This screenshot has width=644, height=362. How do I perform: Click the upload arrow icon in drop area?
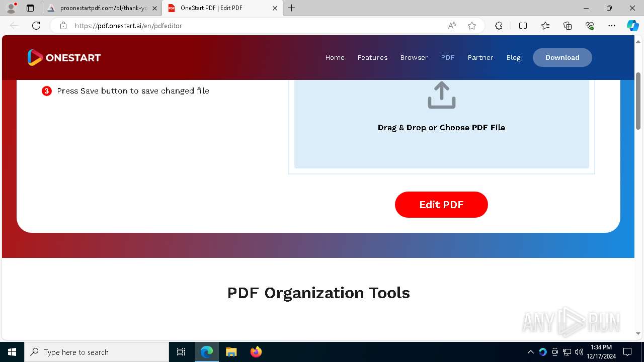point(441,95)
